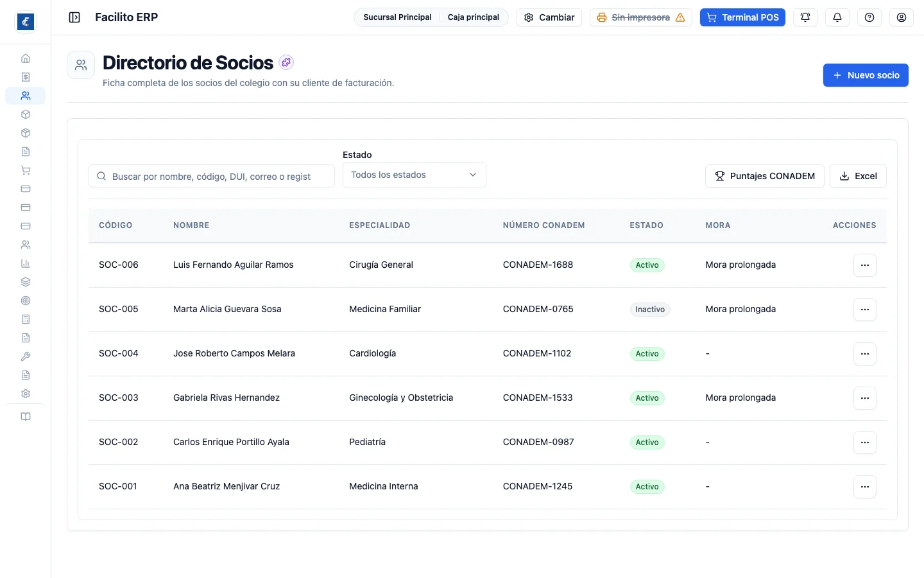Open the book documentation icon in sidebar
Viewport: 924px width, 578px height.
click(26, 417)
